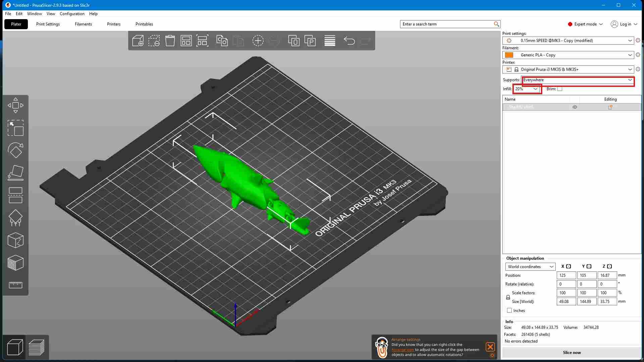The height and width of the screenshot is (362, 644).
Task: Switch to the Printers tab
Action: point(114,24)
